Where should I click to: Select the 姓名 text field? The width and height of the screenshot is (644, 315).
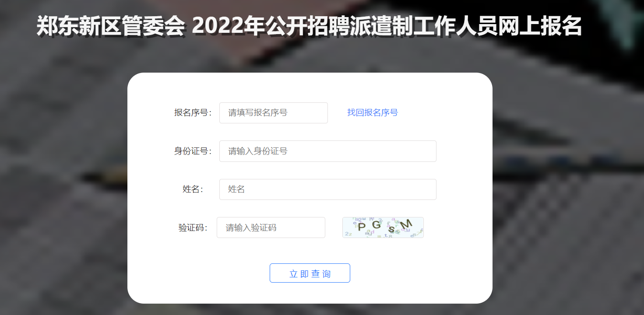click(x=327, y=189)
